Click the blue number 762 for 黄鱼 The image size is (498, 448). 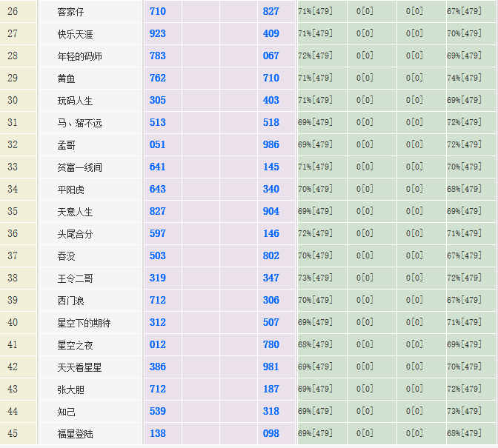(157, 78)
